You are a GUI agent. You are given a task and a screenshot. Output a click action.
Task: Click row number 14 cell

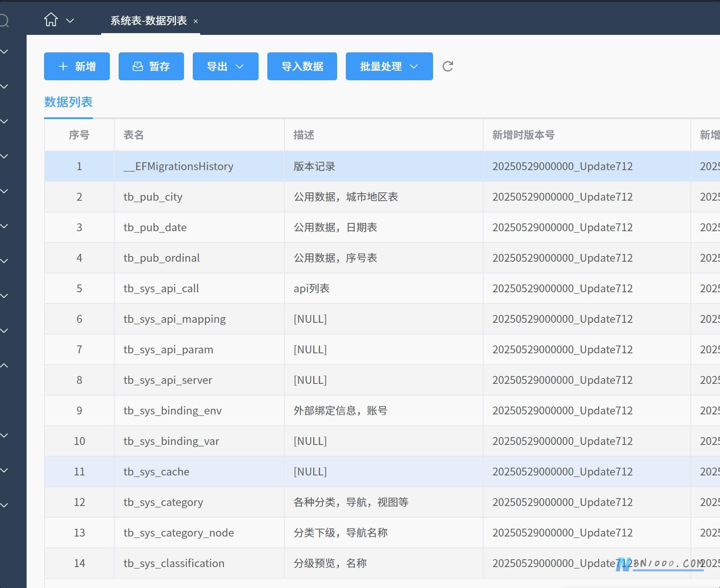(79, 563)
